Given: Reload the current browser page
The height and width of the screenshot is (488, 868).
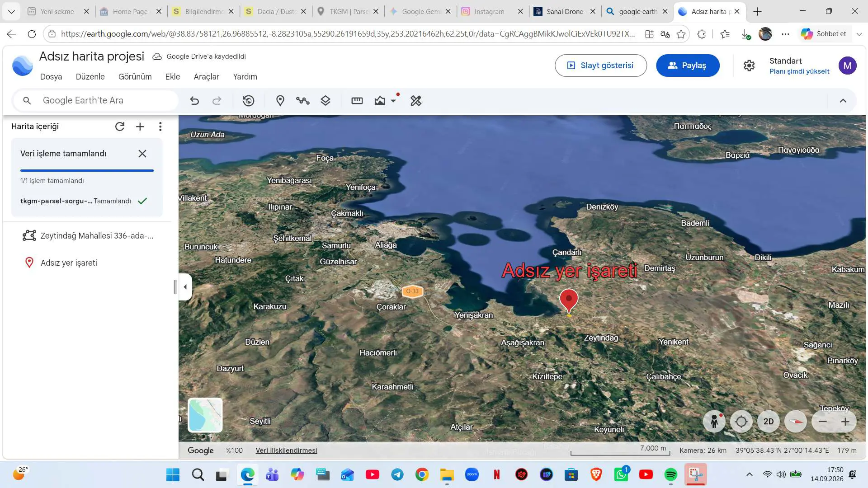Looking at the screenshot, I should pyautogui.click(x=32, y=34).
